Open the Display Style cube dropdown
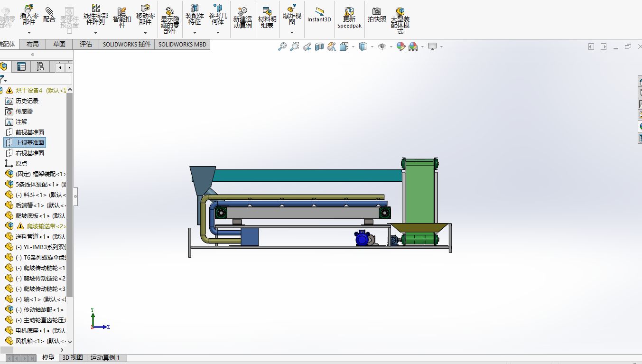The height and width of the screenshot is (364, 642). point(372,47)
